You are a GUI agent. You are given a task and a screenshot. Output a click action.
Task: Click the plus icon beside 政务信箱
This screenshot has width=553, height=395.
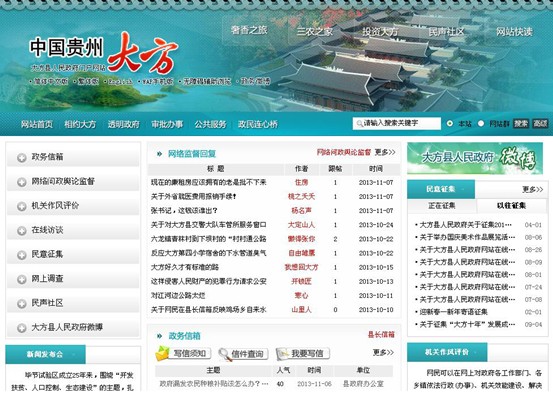click(22, 158)
